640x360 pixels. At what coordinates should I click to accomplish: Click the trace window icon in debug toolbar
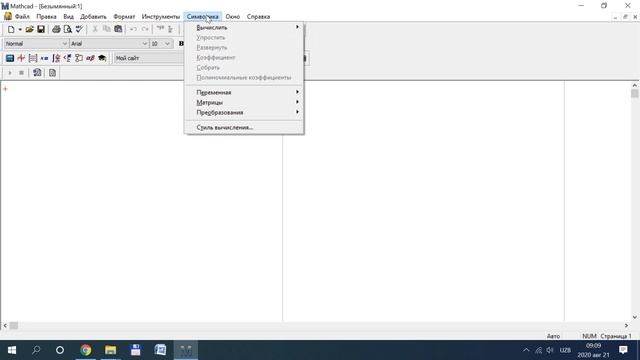point(37,73)
